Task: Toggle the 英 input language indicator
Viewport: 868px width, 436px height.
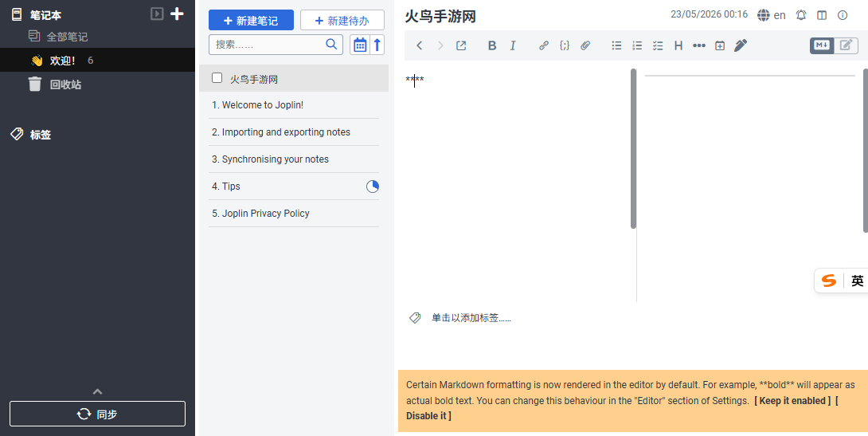Action: (x=857, y=281)
